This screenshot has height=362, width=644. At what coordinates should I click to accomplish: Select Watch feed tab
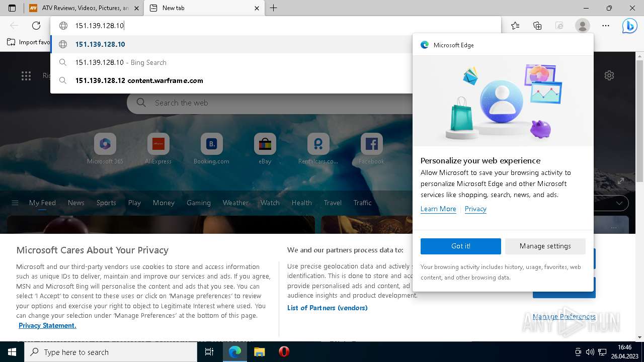[x=270, y=203]
